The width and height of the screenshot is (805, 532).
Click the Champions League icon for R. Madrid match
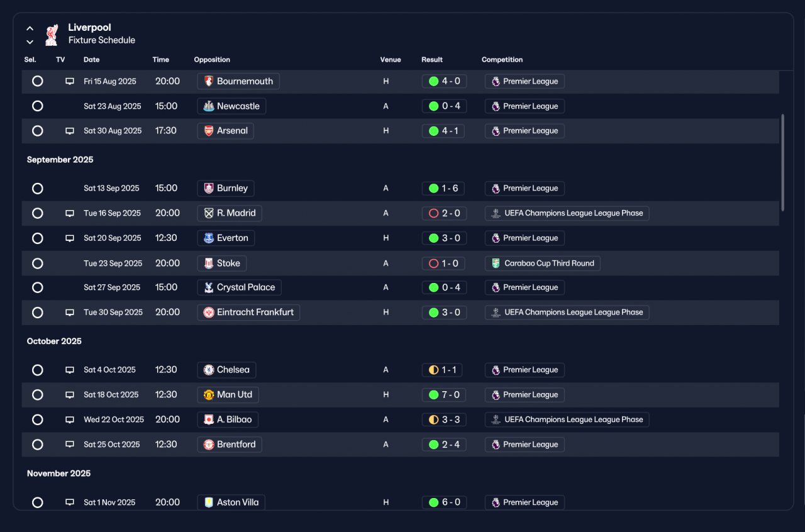[496, 213]
